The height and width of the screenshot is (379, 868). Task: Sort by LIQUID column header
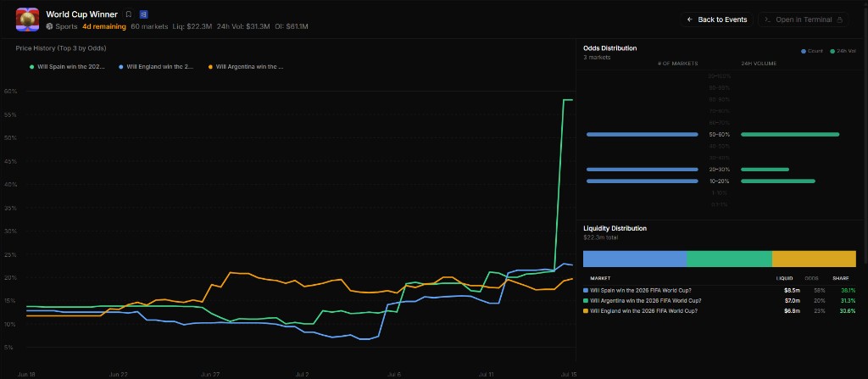click(784, 279)
